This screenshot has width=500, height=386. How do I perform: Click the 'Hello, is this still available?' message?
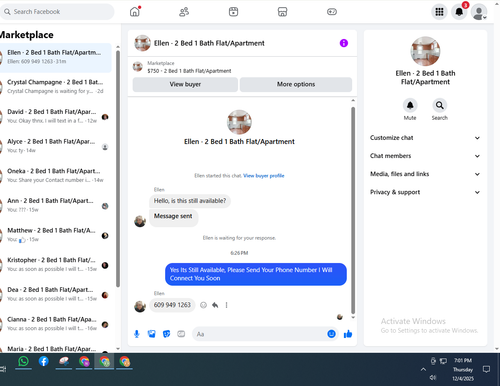(190, 201)
